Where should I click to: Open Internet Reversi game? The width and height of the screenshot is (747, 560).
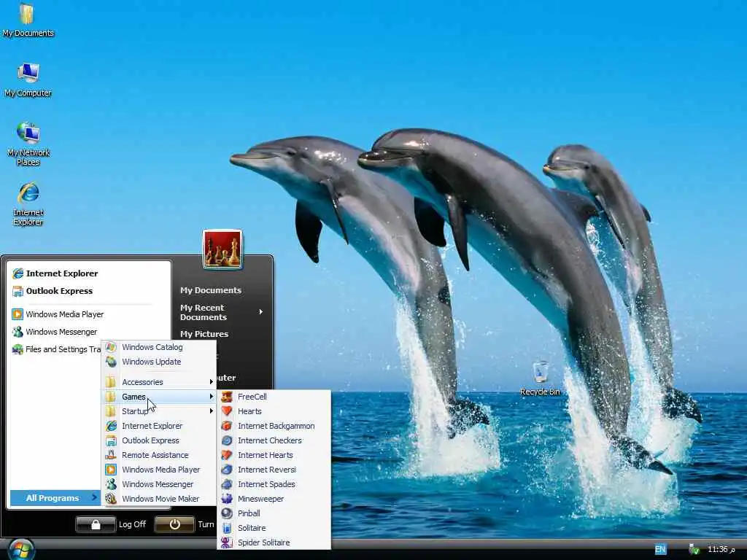coord(274,470)
